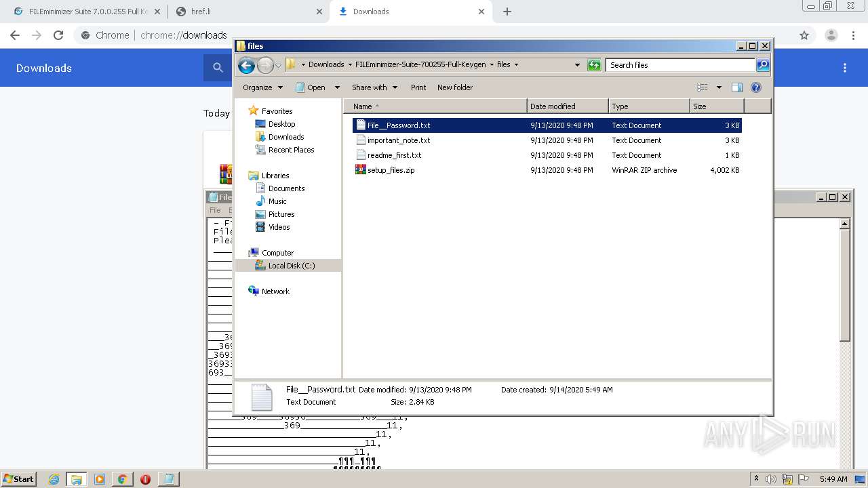Screen dimensions: 868x488
Task: Click the setup_files.zip WinRAR icon
Action: click(361, 170)
